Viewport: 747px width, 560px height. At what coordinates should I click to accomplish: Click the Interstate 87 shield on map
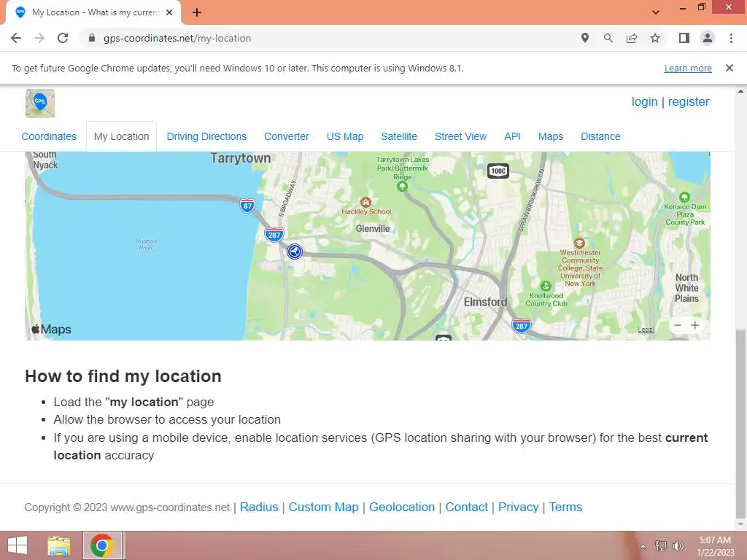[x=247, y=206]
